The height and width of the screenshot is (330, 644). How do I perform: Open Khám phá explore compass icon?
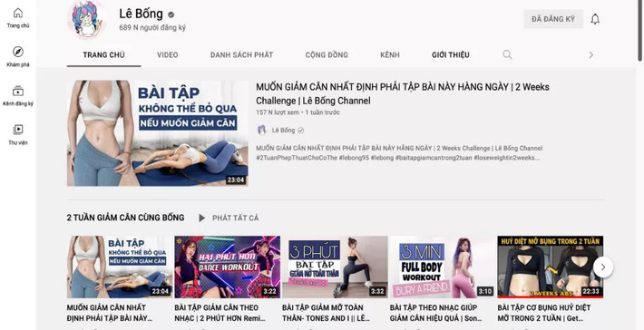tap(18, 52)
